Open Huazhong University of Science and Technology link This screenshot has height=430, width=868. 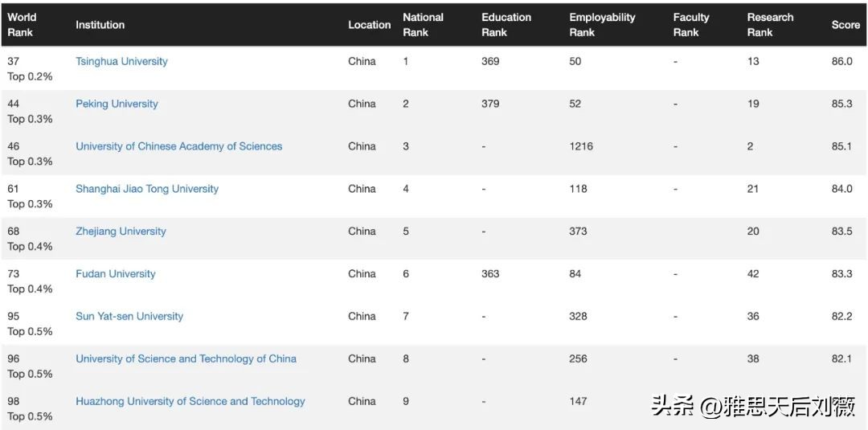click(190, 402)
